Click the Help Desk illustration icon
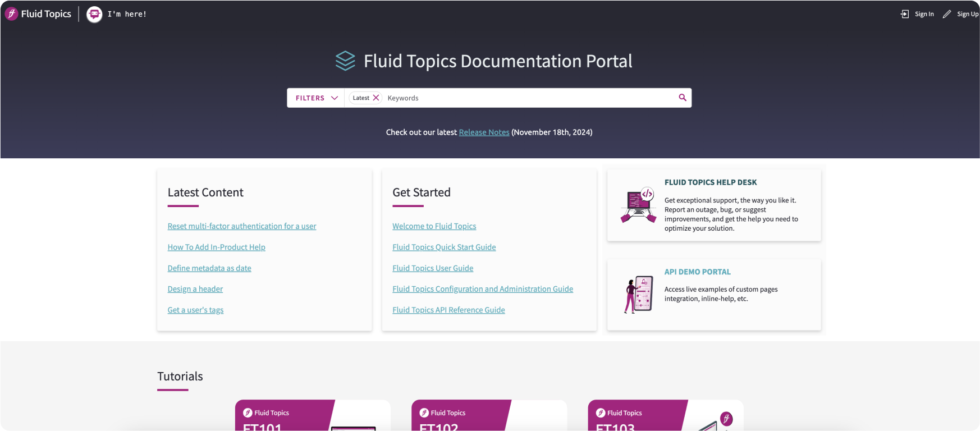This screenshot has width=980, height=431. coord(639,205)
